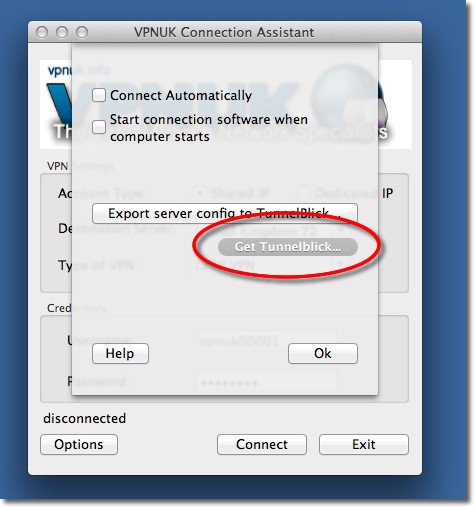Click the red close window button

click(42, 32)
